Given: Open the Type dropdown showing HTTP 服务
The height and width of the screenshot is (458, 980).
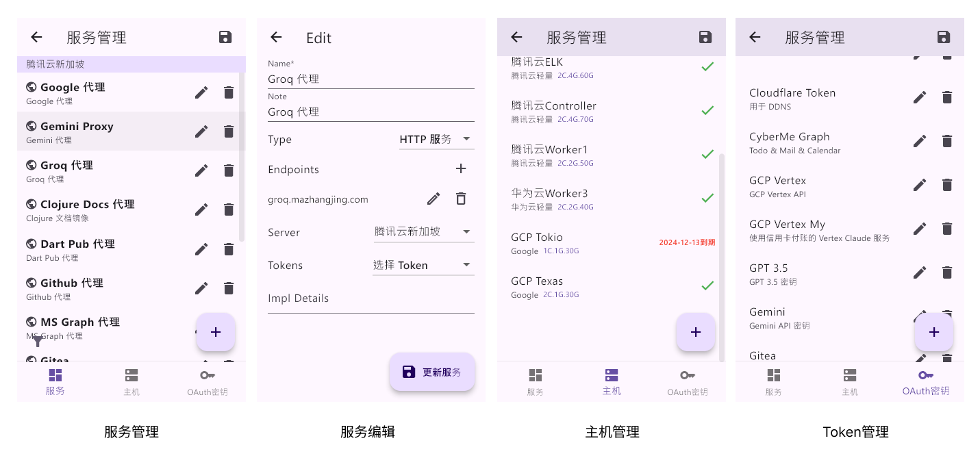Looking at the screenshot, I should [x=436, y=139].
